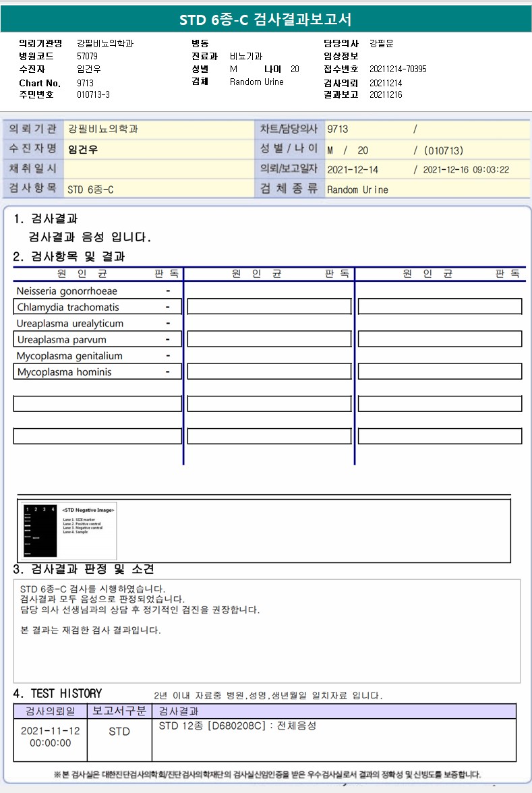The height and width of the screenshot is (793, 532).
Task: Select the report timestamp "2021-12-16 09:03:22"
Action: point(467,170)
